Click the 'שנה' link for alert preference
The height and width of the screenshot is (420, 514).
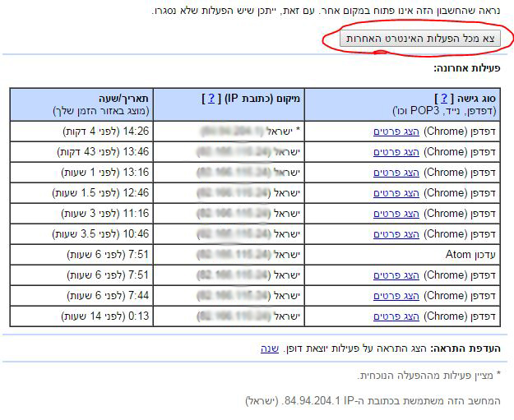point(270,348)
